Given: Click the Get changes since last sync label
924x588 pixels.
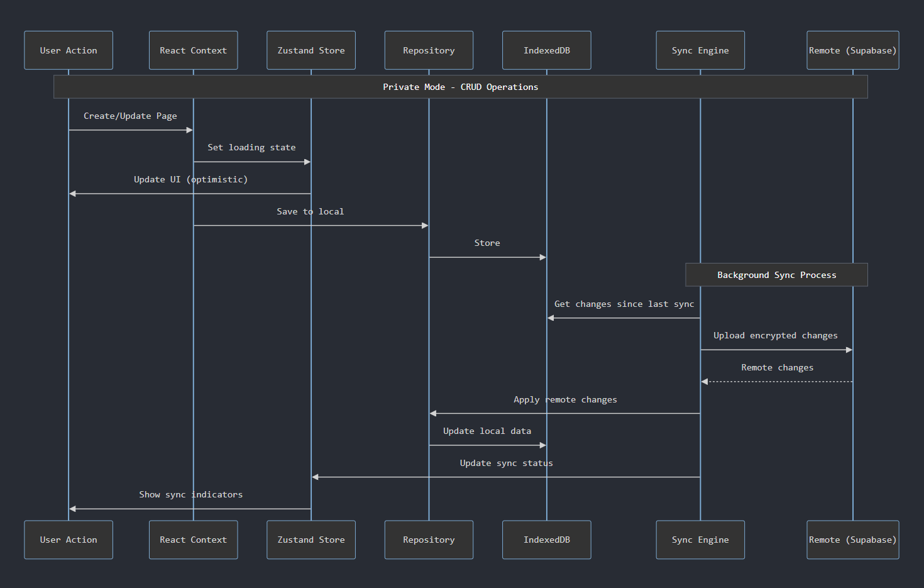Looking at the screenshot, I should pyautogui.click(x=624, y=304).
